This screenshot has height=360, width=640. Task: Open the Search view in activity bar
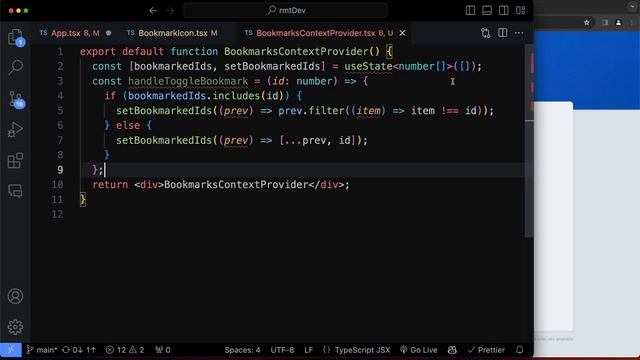pyautogui.click(x=16, y=67)
